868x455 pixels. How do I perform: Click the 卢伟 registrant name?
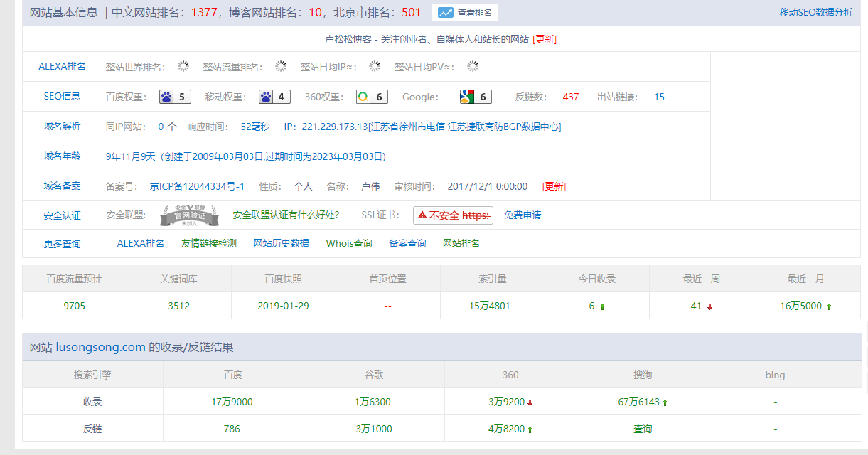click(370, 186)
